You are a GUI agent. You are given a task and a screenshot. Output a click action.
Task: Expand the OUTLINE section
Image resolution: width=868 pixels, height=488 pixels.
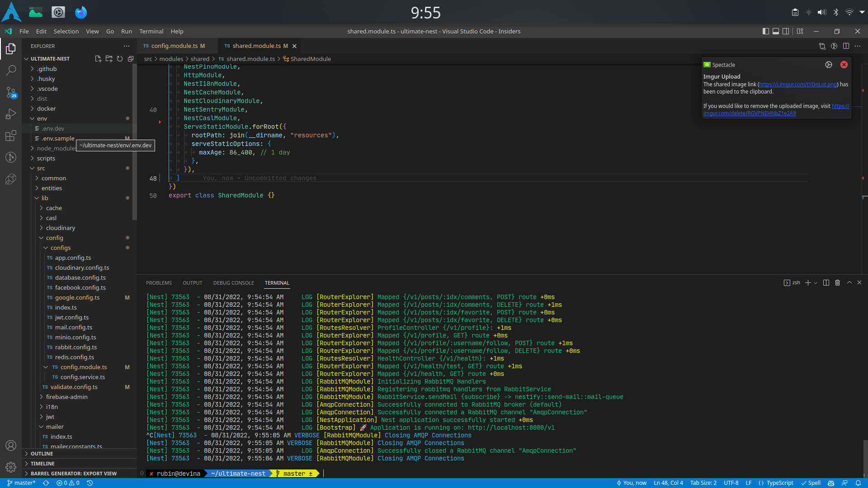pos(80,454)
